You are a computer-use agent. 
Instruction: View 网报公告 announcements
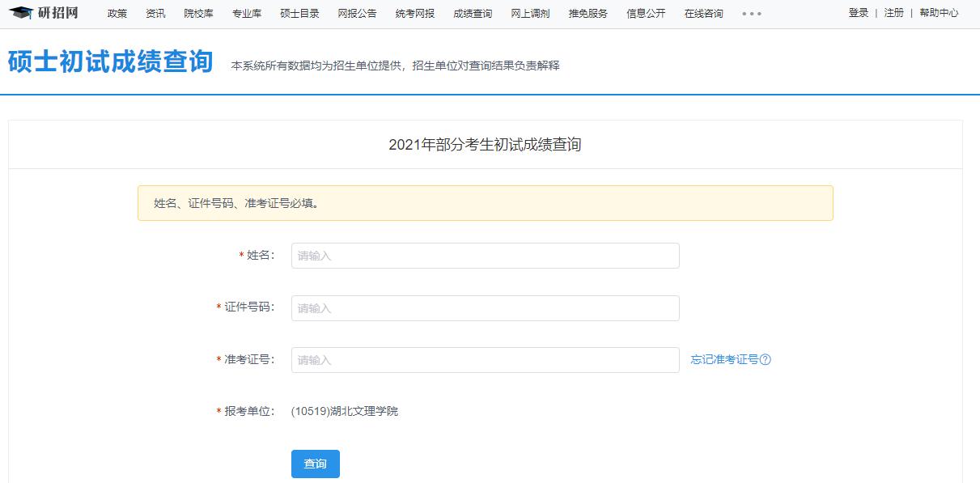pos(356,13)
